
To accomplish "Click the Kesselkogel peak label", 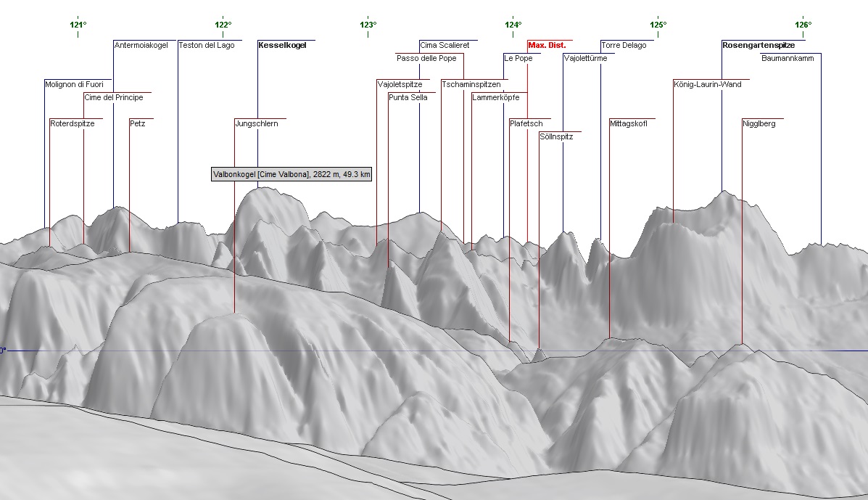I will (282, 45).
